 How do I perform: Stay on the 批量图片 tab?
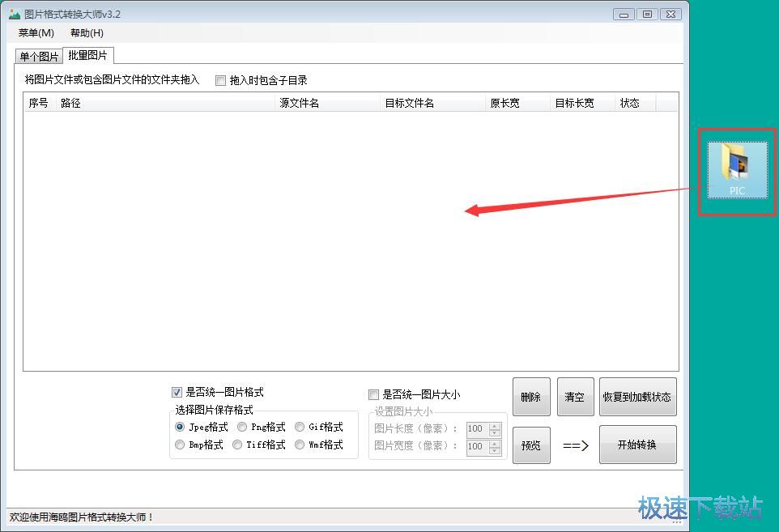click(87, 56)
